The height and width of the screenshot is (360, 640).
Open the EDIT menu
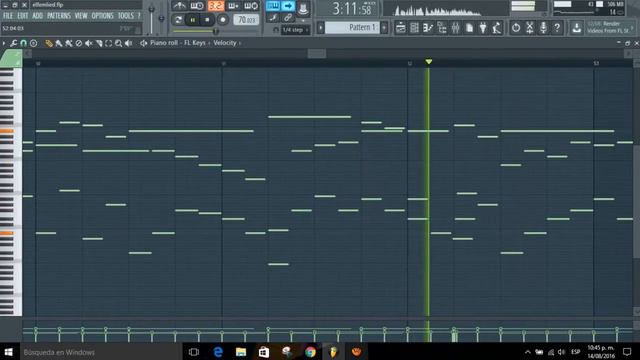point(22,16)
